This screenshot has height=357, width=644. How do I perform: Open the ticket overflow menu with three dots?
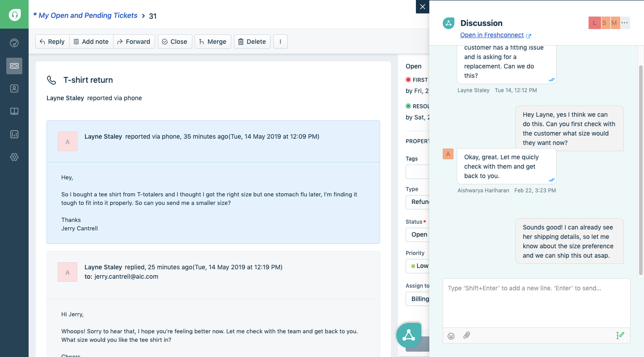coord(280,41)
